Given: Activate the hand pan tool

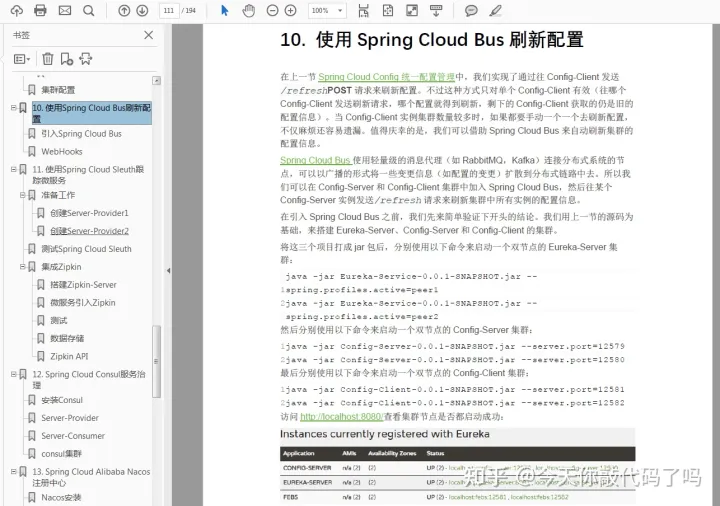Looking at the screenshot, I should [248, 11].
